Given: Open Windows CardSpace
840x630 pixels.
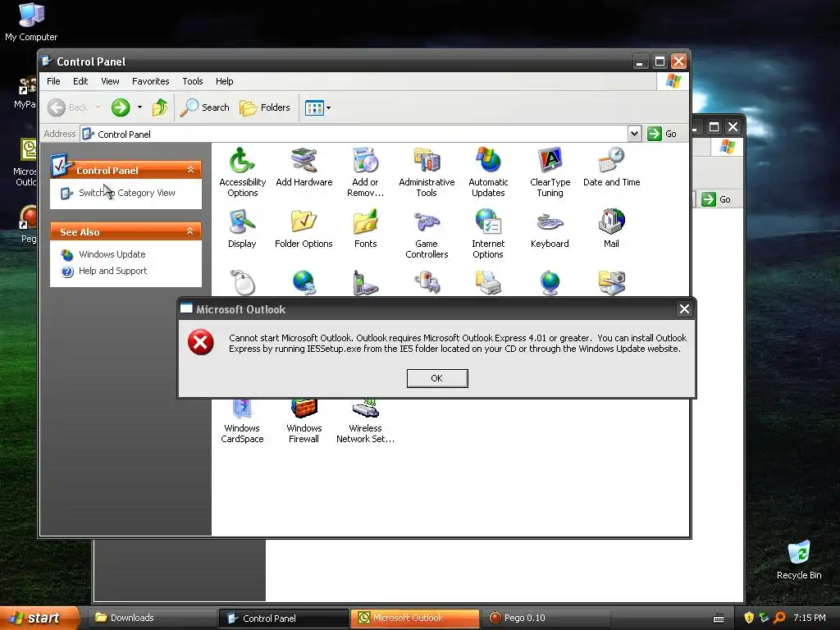Looking at the screenshot, I should click(242, 422).
